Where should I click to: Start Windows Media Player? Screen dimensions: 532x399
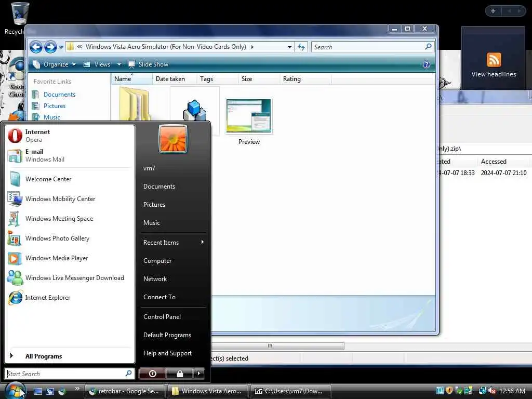coord(70,258)
